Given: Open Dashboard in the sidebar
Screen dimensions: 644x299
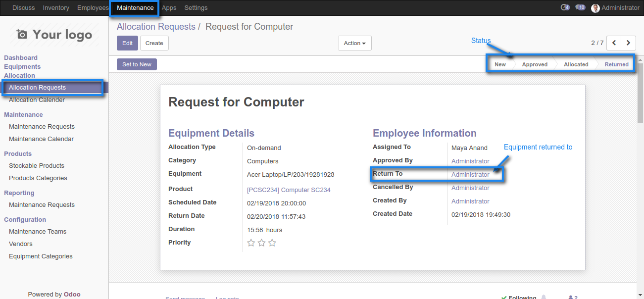Looking at the screenshot, I should (21, 58).
